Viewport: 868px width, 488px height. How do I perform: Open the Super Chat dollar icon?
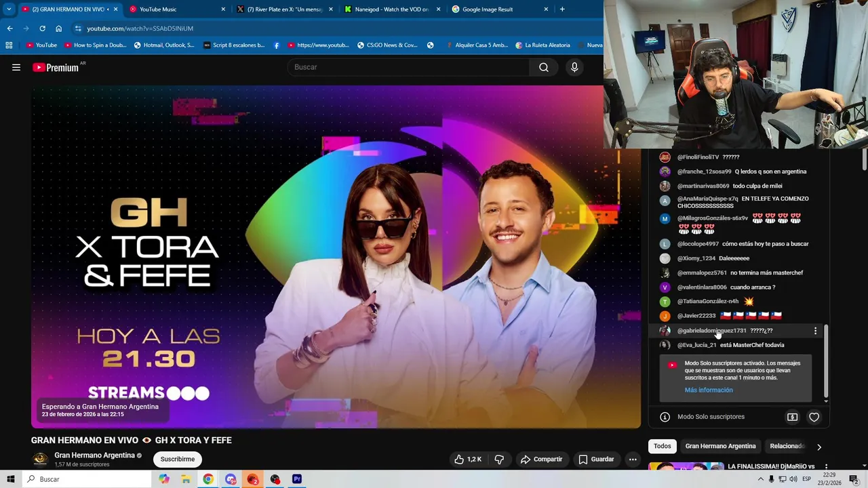792,417
